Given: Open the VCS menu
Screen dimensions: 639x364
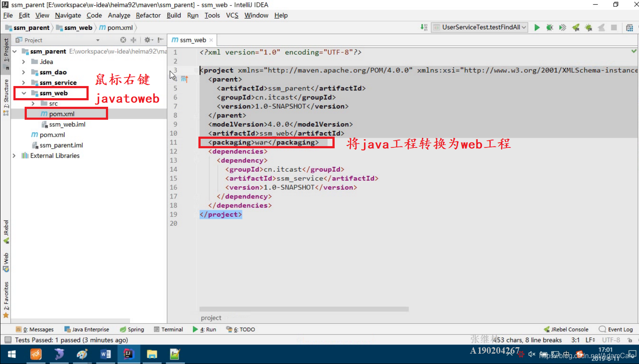Looking at the screenshot, I should tap(232, 15).
